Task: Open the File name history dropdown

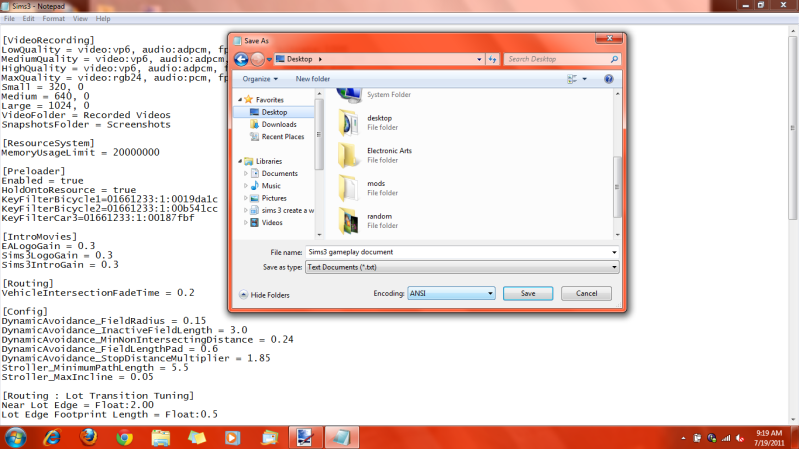Action: point(614,252)
